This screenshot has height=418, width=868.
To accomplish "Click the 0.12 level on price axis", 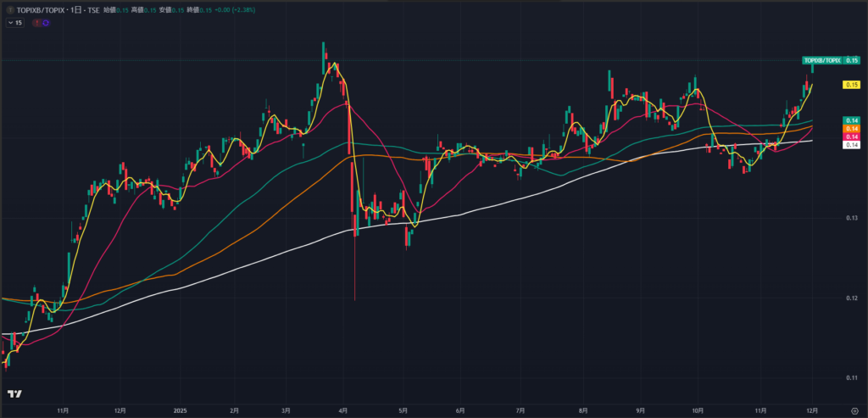I will pos(852,298).
